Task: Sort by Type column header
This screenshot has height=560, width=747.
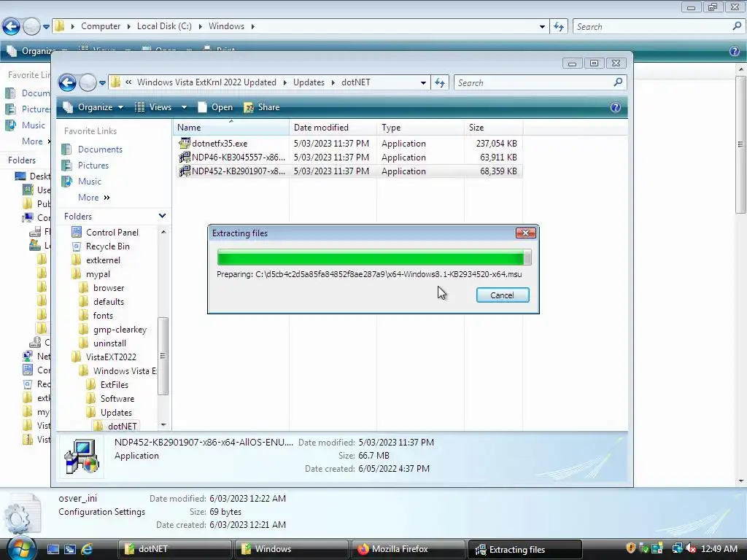Action: point(421,127)
